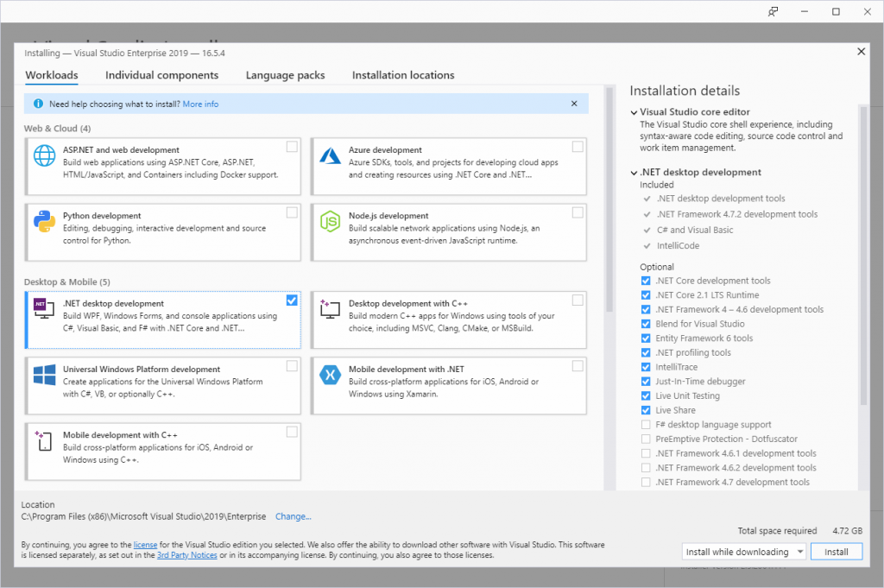This screenshot has width=884, height=588.
Task: Click the IntelliCode included component row
Action: [672, 246]
